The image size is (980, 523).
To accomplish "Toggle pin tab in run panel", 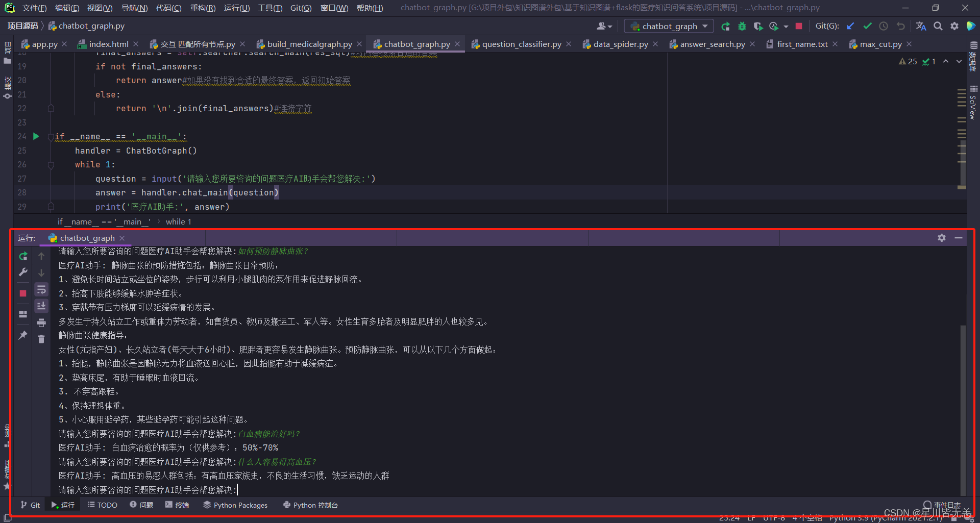I will pyautogui.click(x=23, y=335).
